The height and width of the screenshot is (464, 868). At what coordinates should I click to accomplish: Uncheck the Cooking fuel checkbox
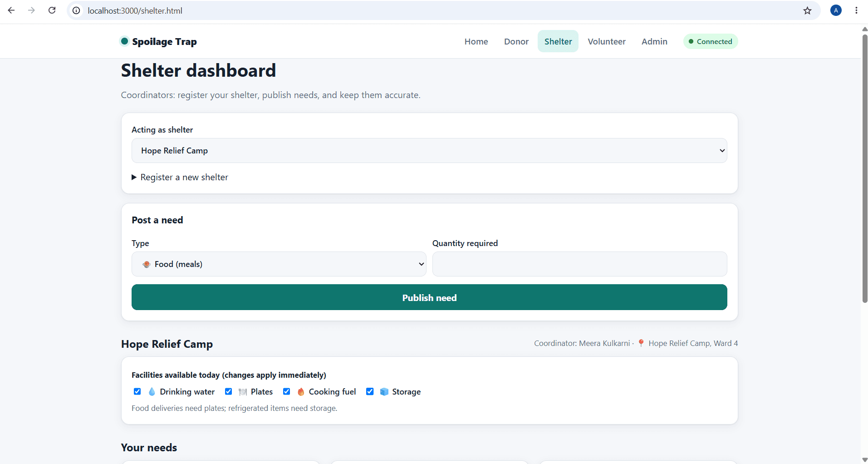(287, 391)
